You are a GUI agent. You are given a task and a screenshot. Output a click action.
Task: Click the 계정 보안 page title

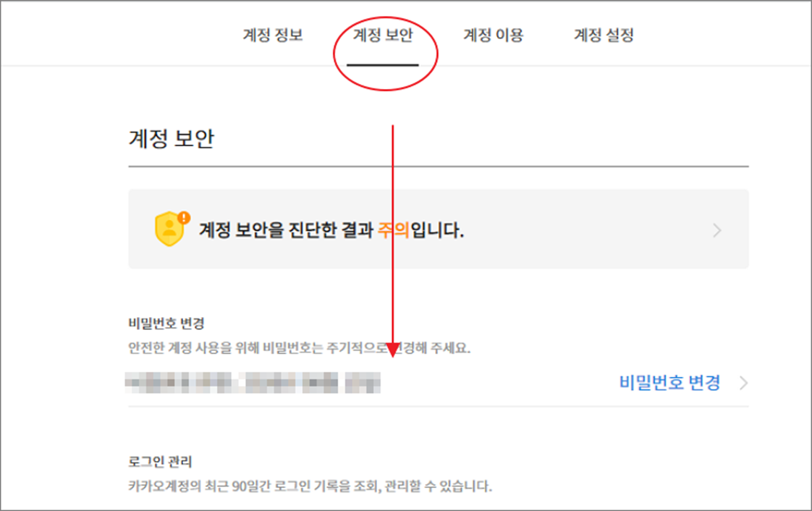(x=171, y=138)
